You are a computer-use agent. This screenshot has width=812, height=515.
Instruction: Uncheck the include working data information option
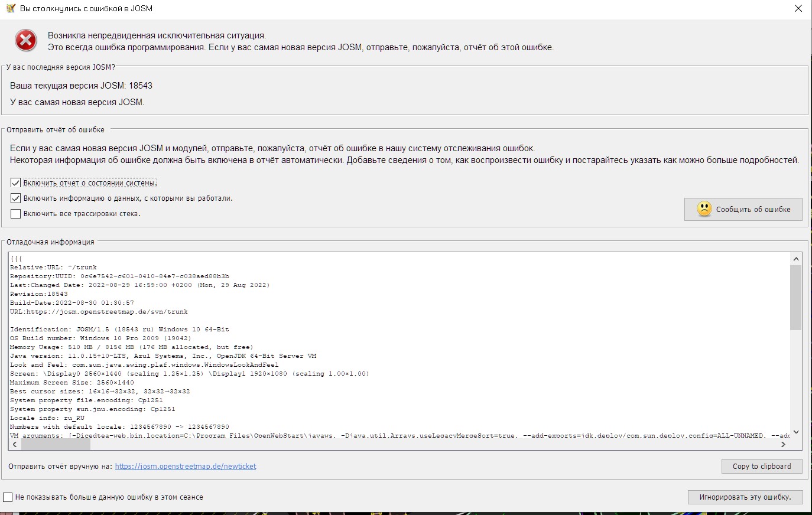point(16,198)
